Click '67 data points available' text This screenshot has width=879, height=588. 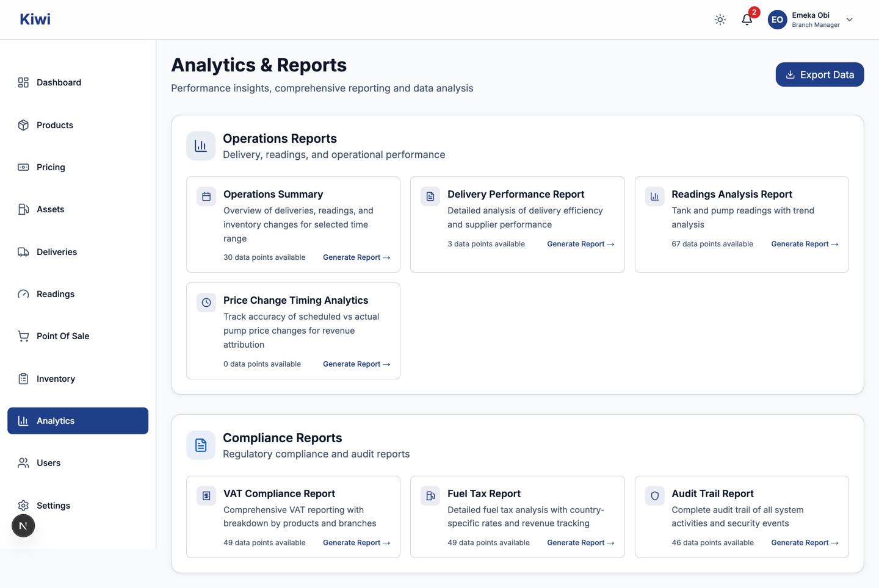pos(712,244)
